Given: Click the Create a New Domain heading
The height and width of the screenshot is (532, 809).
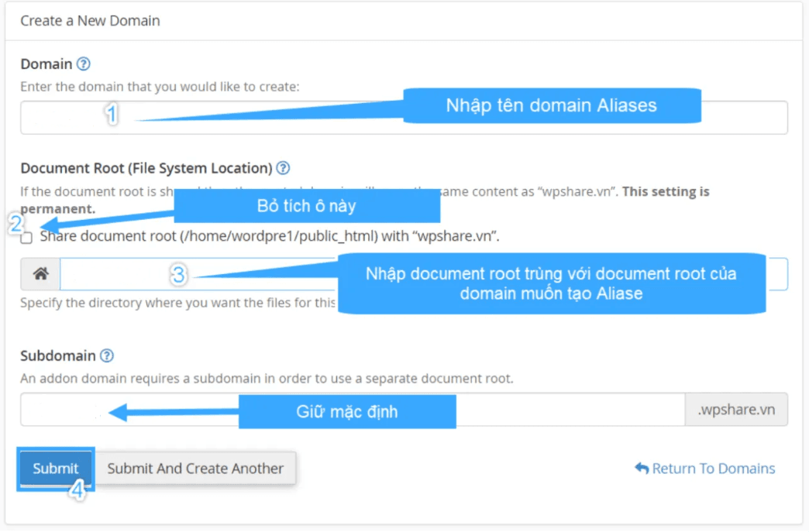Looking at the screenshot, I should 90,21.
